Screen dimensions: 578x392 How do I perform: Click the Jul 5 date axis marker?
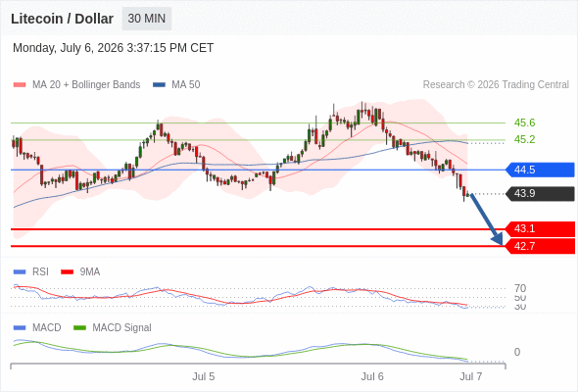tap(203, 376)
